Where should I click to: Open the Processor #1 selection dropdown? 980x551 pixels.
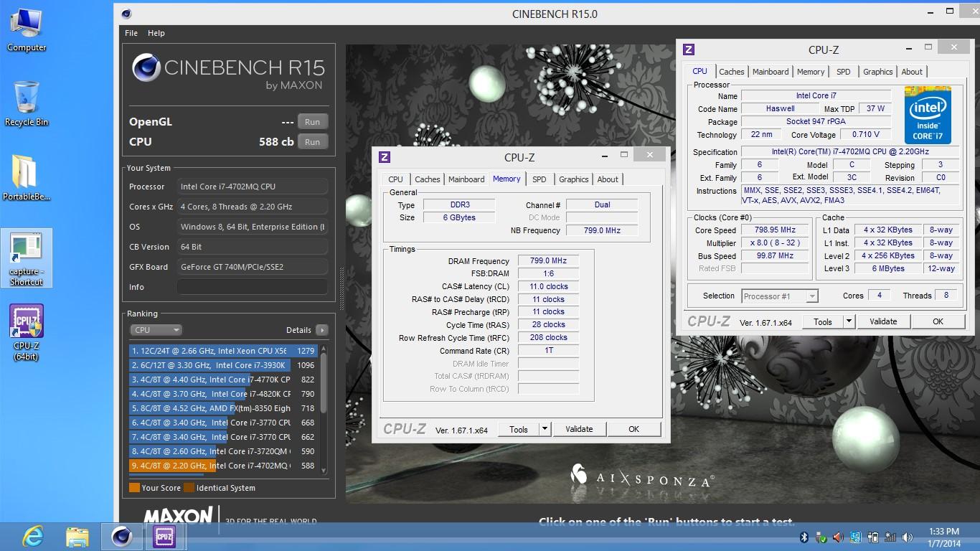coord(780,296)
